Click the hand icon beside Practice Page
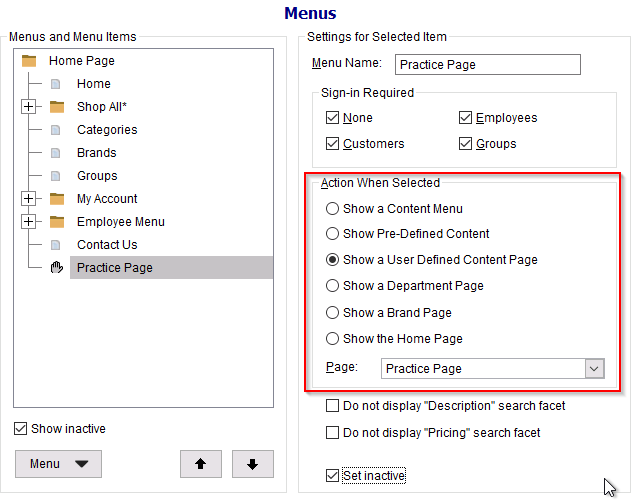 click(57, 267)
